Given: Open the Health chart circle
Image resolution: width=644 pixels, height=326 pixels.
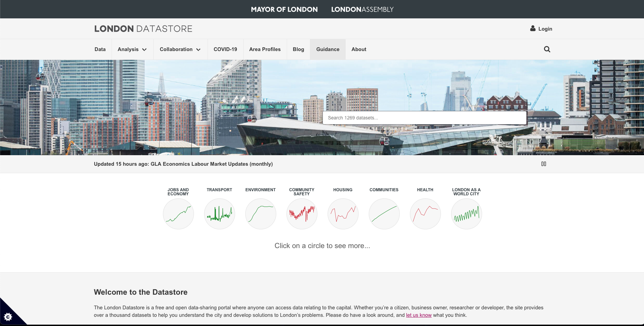Looking at the screenshot, I should pos(425,214).
